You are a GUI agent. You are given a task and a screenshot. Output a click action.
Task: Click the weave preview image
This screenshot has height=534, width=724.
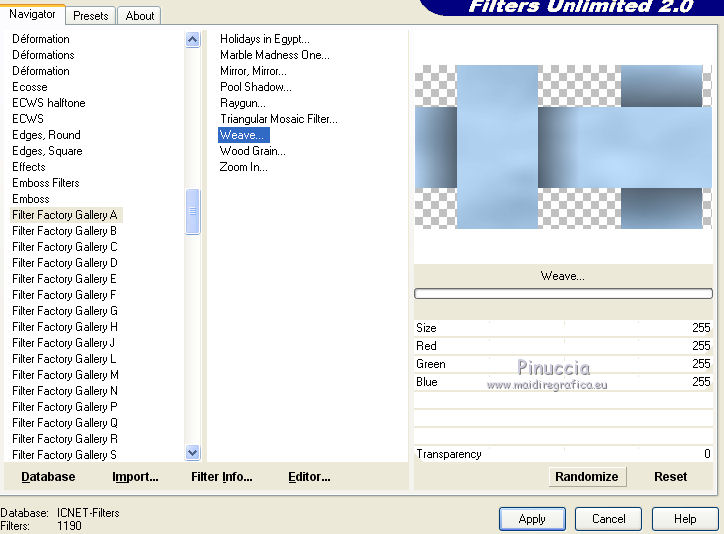(x=563, y=147)
